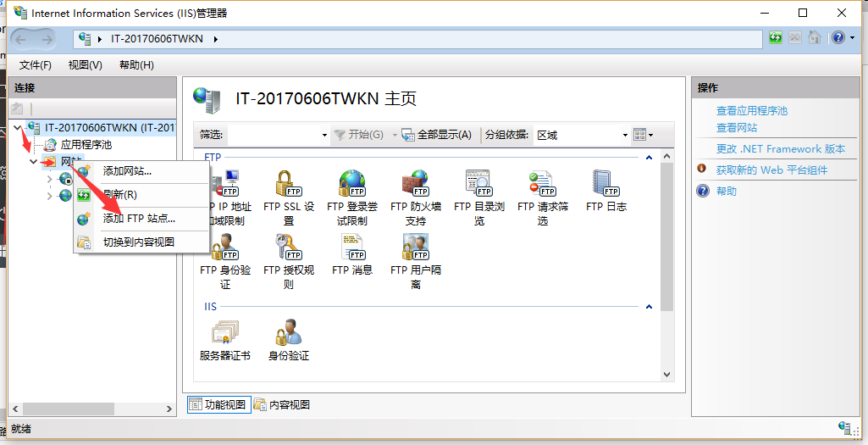868x445 pixels.
Task: Click the home toolbar icon
Action: [x=815, y=37]
